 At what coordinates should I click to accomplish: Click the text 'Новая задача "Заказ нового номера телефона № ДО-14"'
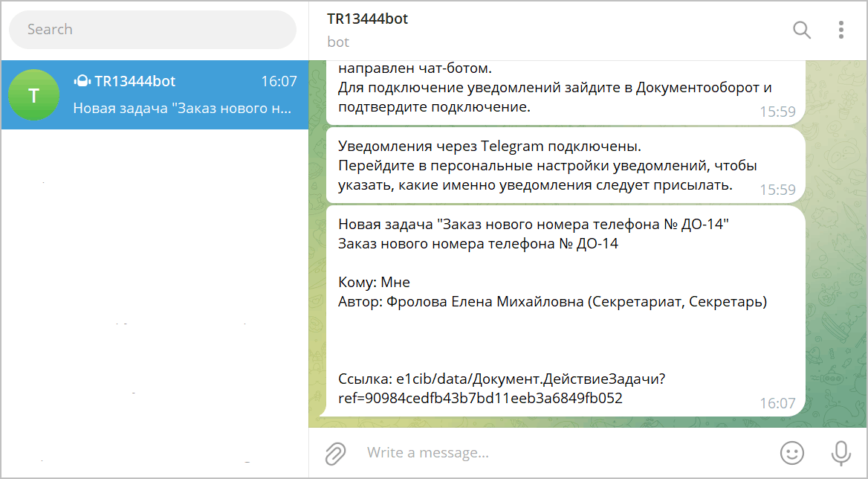coord(534,225)
